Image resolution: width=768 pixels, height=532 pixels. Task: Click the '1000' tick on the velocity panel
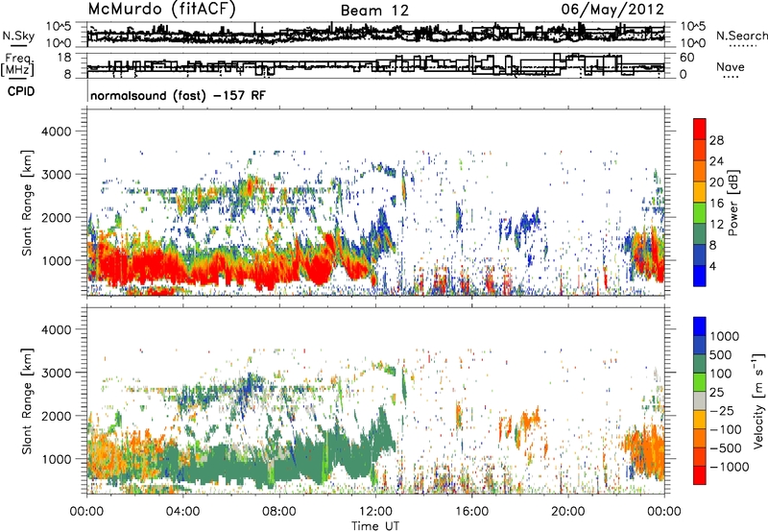[56, 459]
